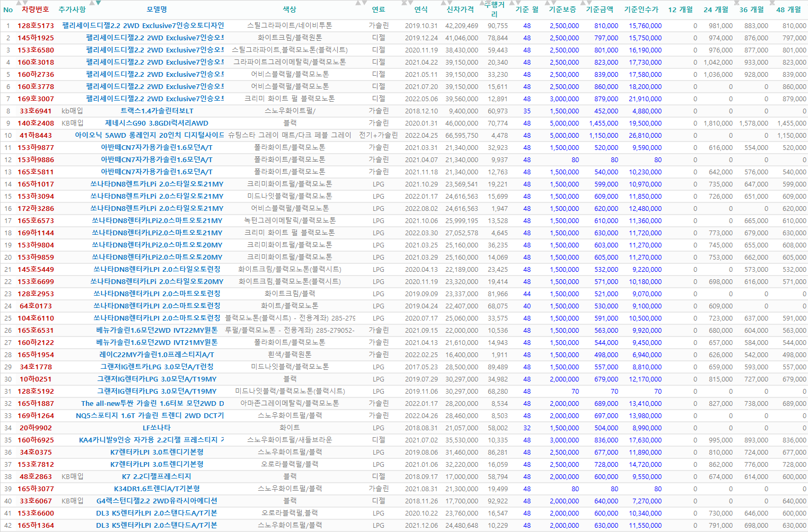
Task: Sort 연료 column ascending with up arrow
Action: coord(359,3)
